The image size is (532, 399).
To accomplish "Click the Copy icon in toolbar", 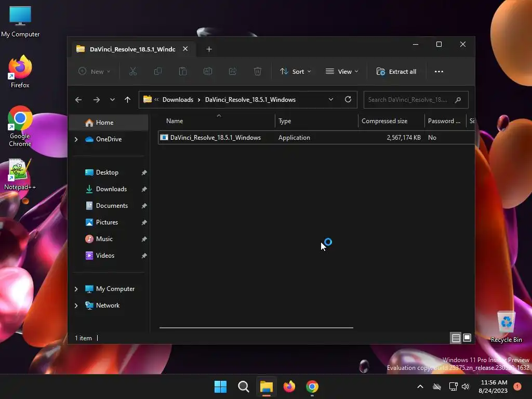I will pos(158,72).
